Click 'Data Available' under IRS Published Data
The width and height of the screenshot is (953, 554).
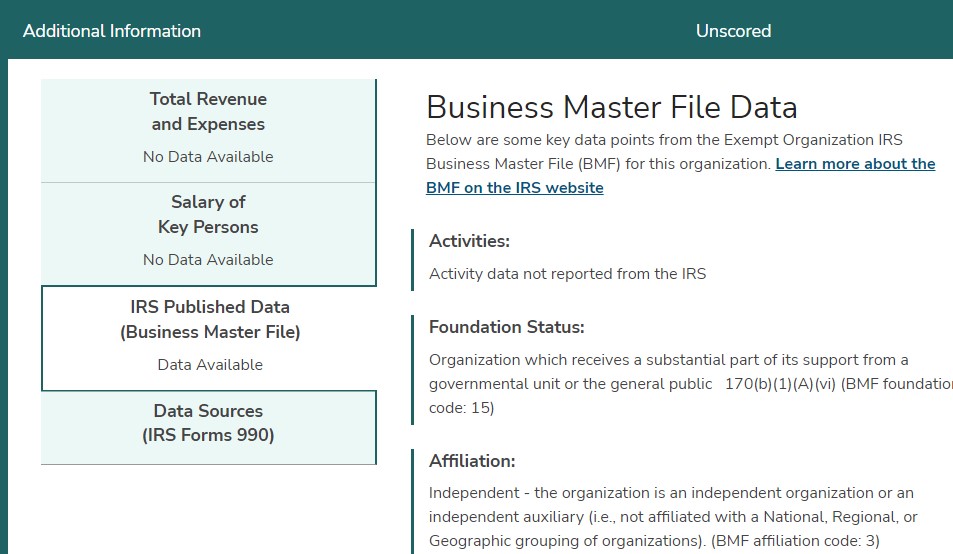point(210,365)
